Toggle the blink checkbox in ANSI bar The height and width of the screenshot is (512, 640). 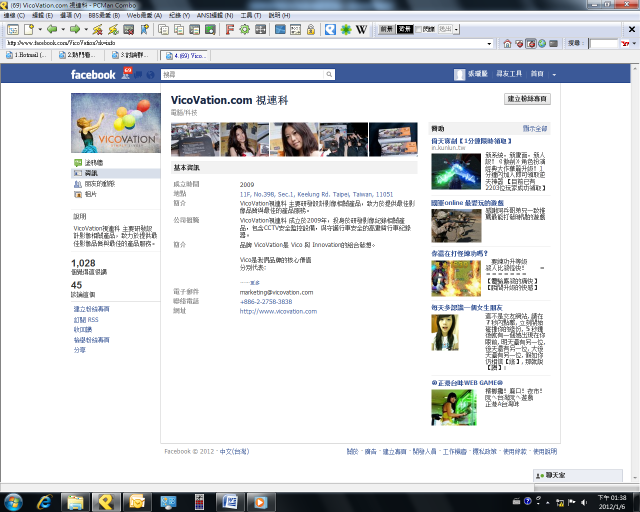(x=418, y=29)
